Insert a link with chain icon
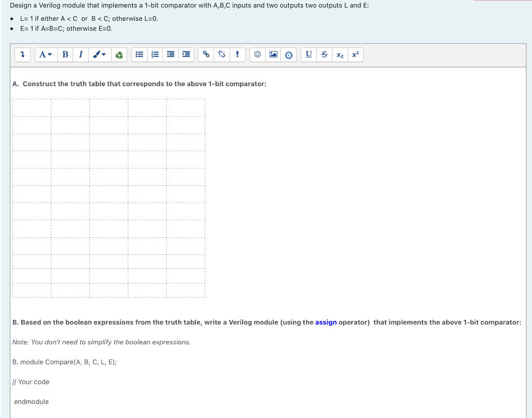Screen dimensions: 532x418 [x=206, y=55]
